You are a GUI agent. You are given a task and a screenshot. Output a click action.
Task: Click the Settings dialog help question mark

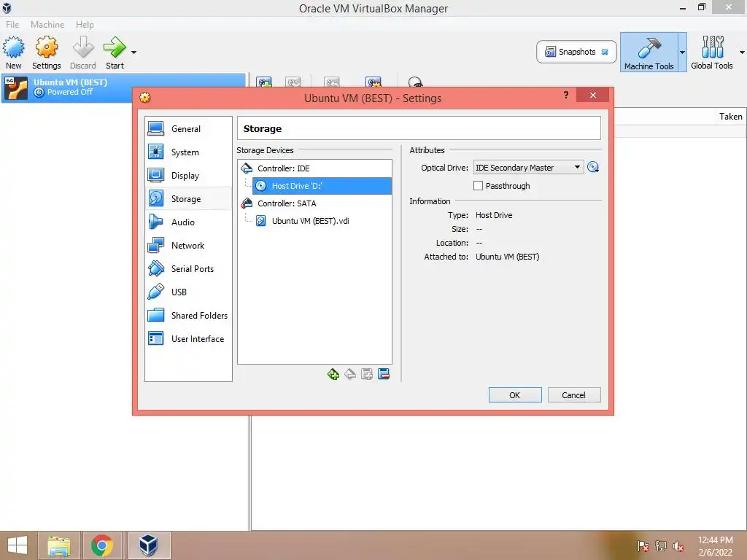(565, 96)
